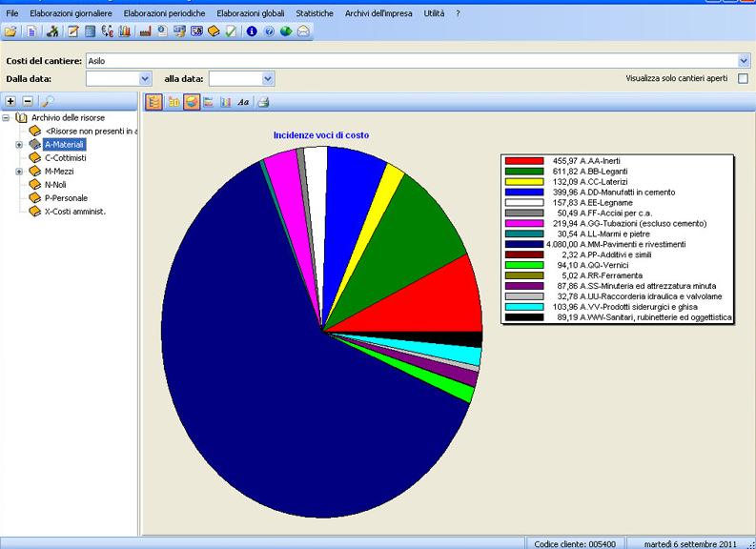Click the open folder icon in main toolbar
Viewport: 756px width, 549px height.
tap(10, 31)
